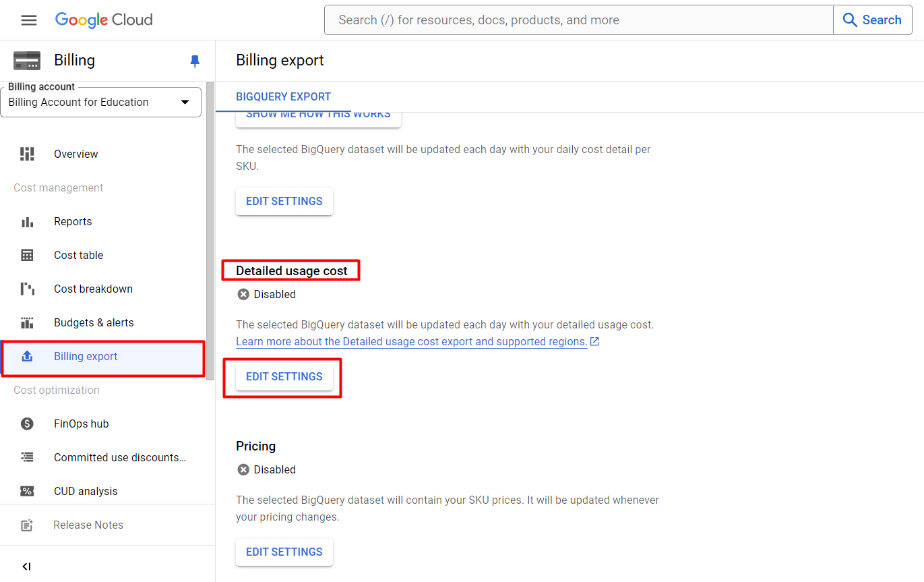Image resolution: width=924 pixels, height=582 pixels.
Task: Open Budgets & alerts in the sidebar
Action: 94,322
